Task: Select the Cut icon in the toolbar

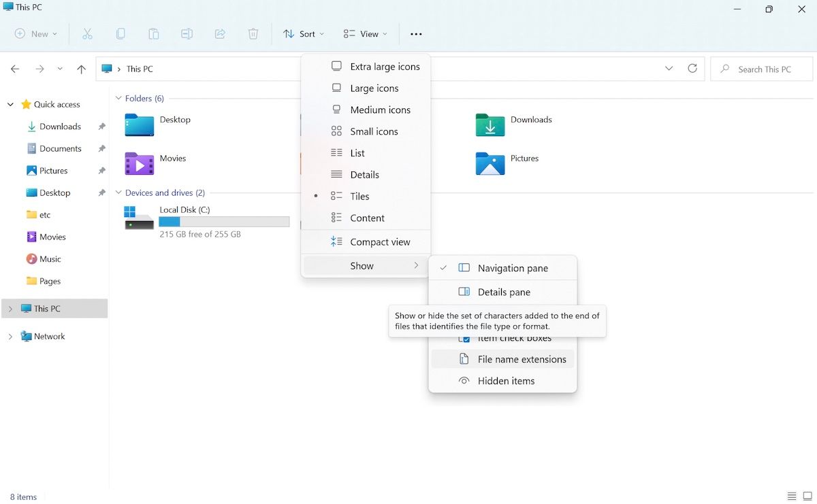Action: click(87, 33)
